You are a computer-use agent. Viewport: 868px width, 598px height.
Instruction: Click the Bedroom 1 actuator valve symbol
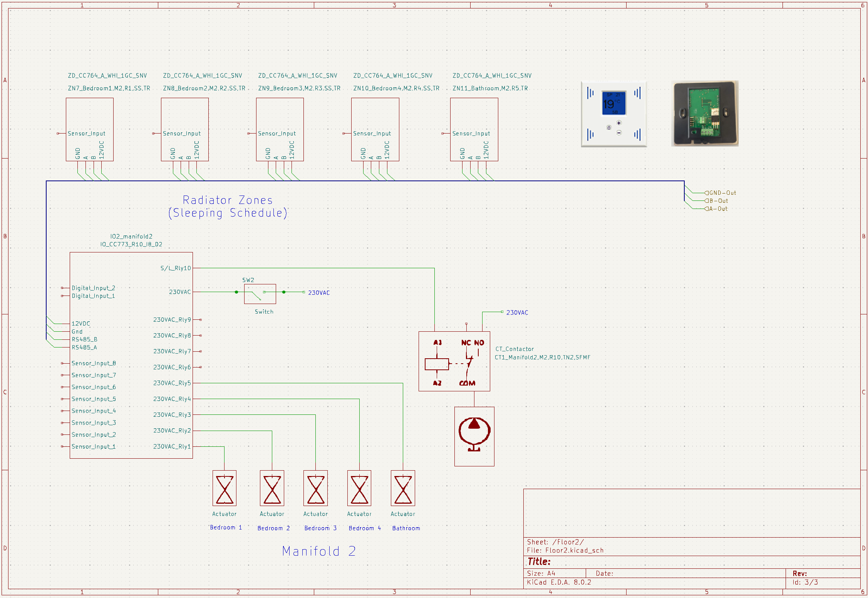pyautogui.click(x=225, y=489)
